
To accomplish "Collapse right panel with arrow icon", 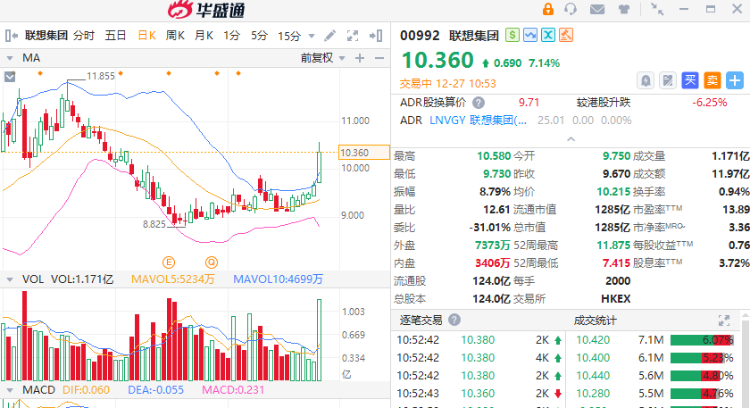I will 376,35.
